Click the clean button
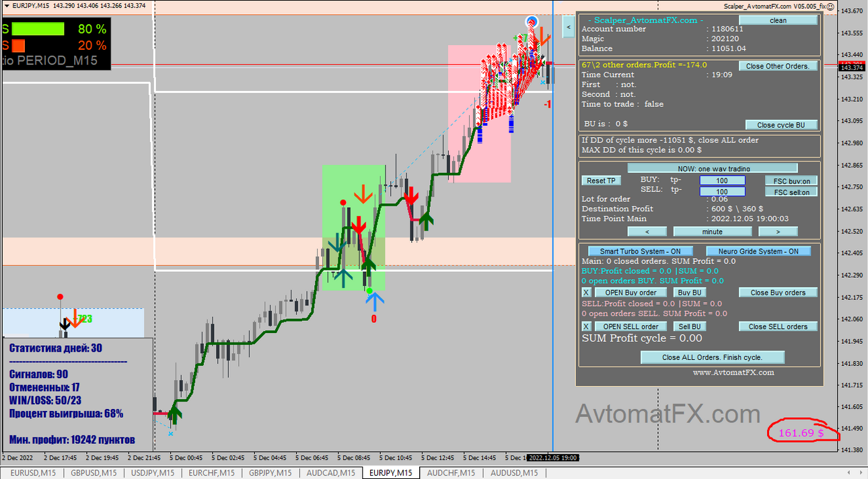868x479 pixels. [778, 20]
